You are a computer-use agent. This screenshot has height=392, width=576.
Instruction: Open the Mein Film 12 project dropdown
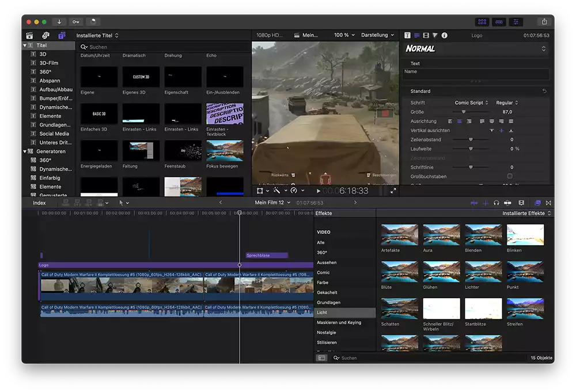pos(272,203)
